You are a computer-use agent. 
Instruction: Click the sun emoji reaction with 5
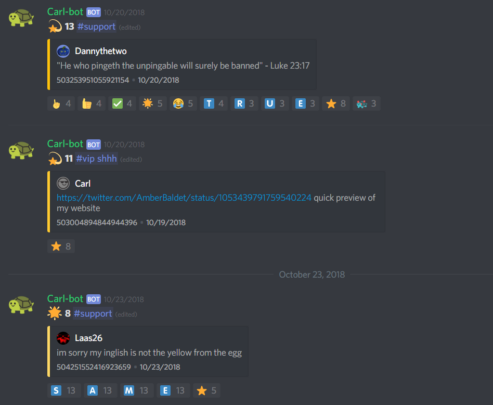[x=152, y=104]
